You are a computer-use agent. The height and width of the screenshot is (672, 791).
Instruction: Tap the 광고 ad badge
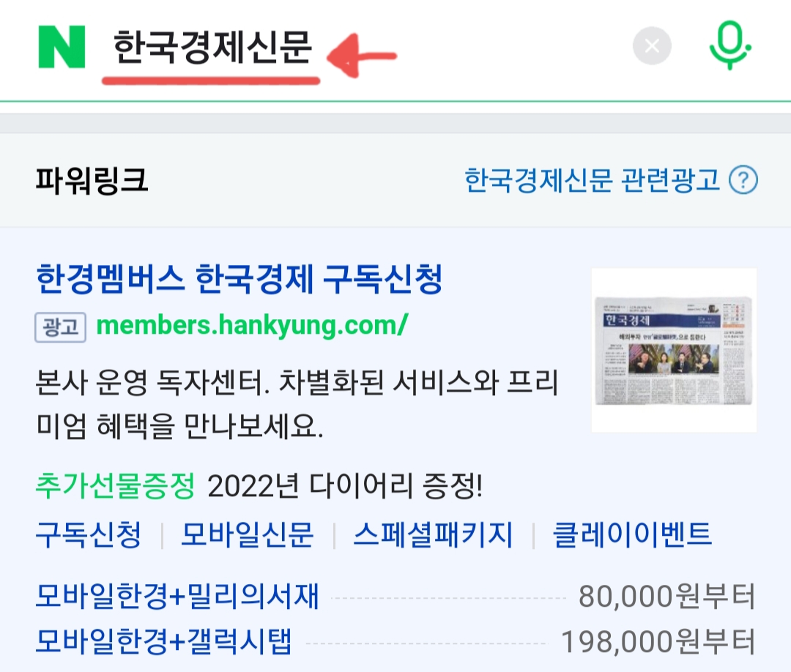tap(61, 327)
